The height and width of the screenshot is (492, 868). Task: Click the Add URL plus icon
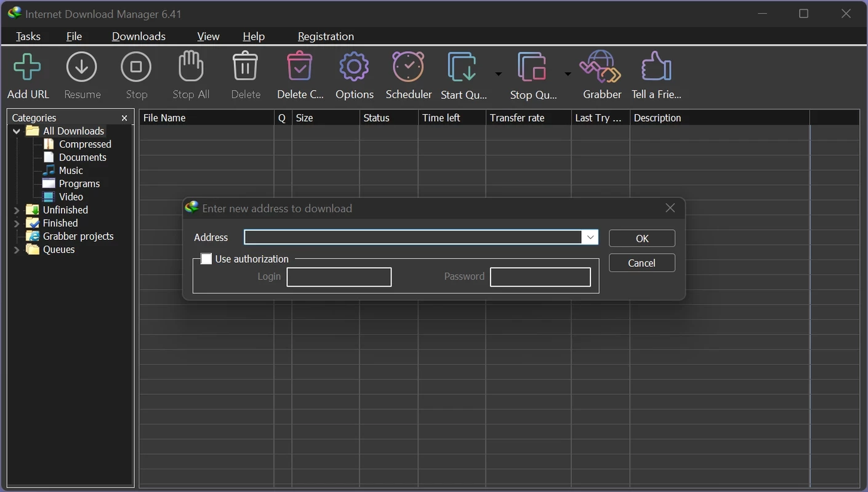[x=28, y=68]
